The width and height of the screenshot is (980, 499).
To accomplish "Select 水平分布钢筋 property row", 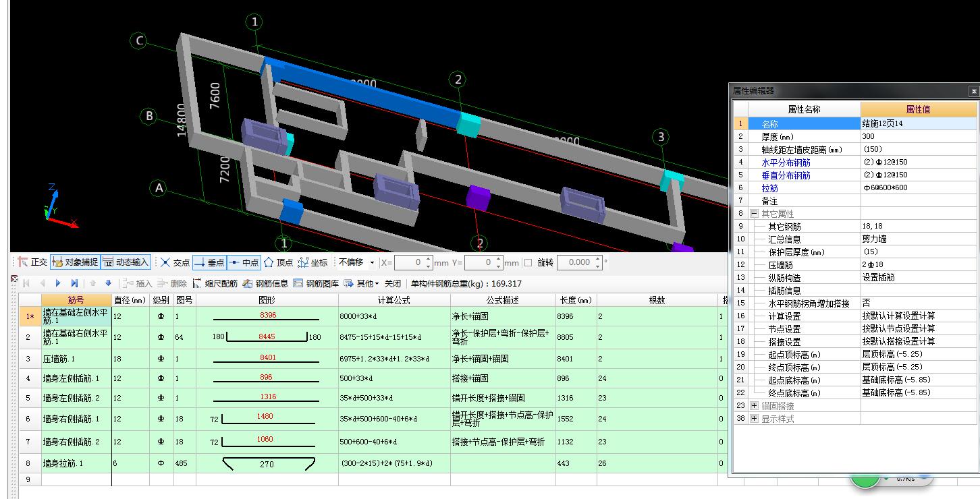I will pos(855,162).
